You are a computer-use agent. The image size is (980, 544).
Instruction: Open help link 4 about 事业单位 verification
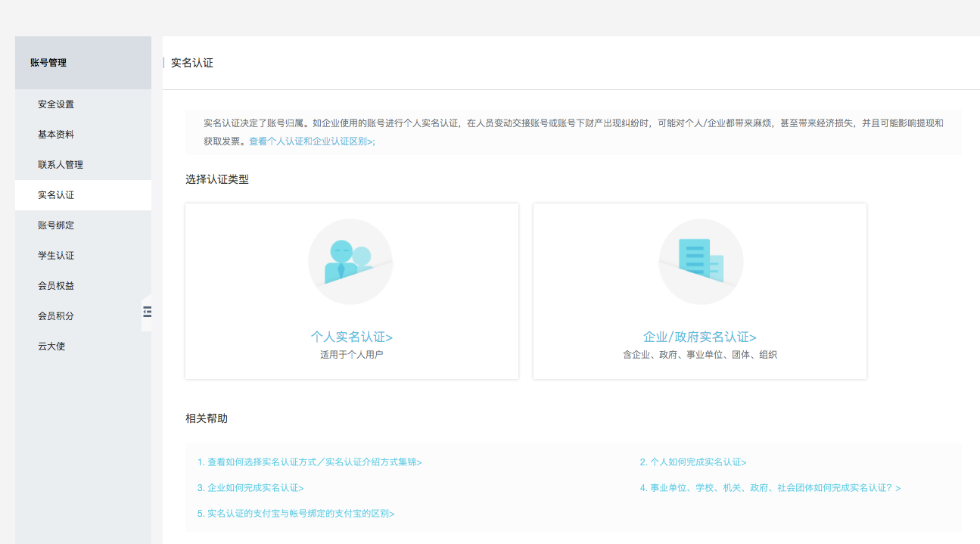point(770,488)
